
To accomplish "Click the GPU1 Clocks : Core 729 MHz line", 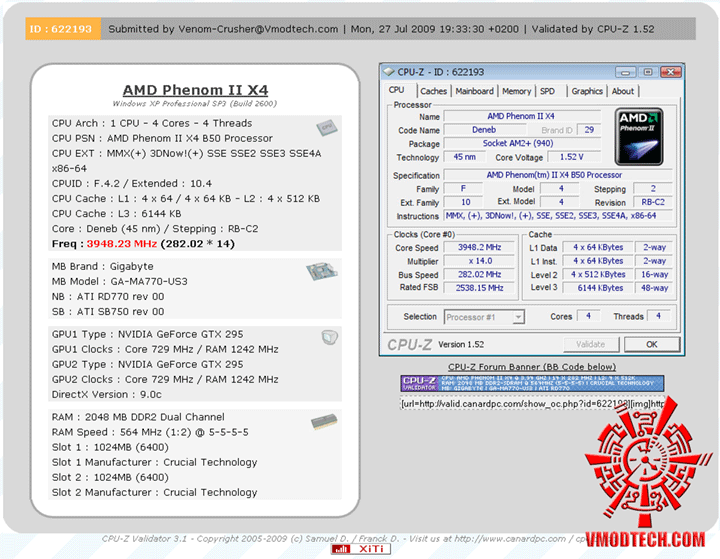I will coord(165,349).
